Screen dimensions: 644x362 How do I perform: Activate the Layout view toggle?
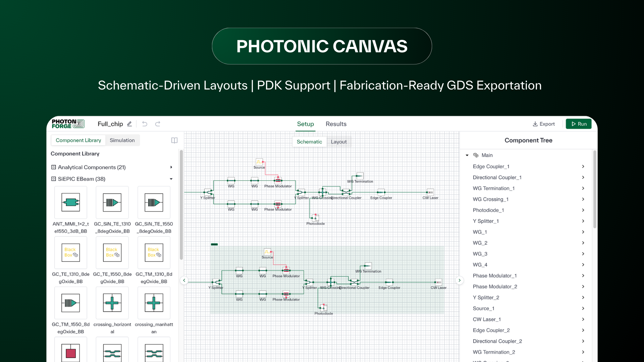pos(339,141)
